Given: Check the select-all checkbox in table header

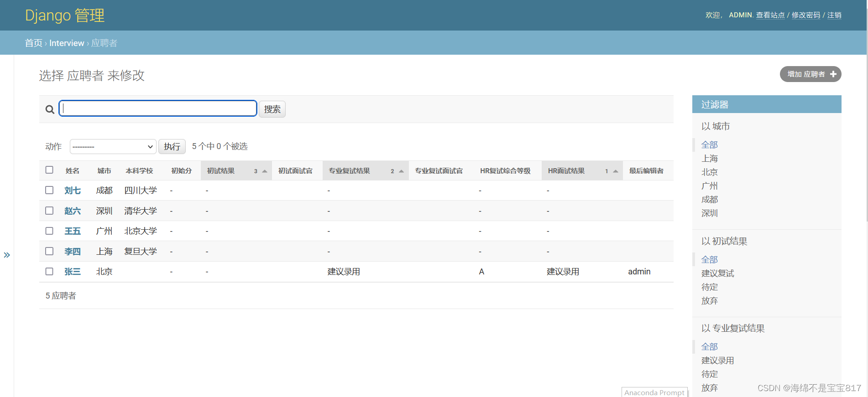Looking at the screenshot, I should 49,170.
